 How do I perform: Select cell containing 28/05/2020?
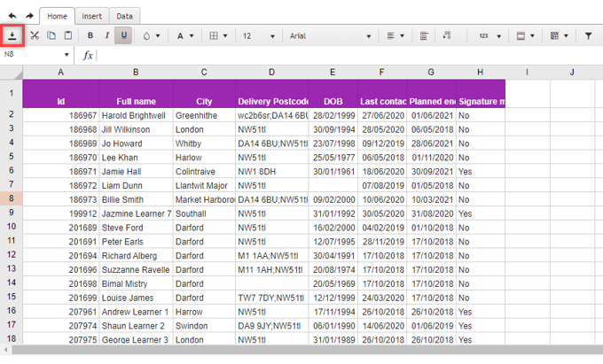point(382,130)
